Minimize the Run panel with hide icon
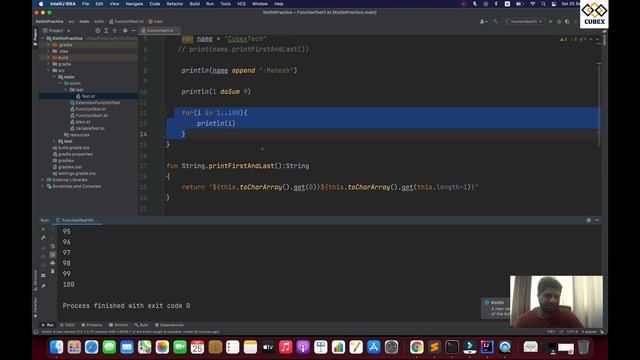640x360 pixels. (x=597, y=220)
